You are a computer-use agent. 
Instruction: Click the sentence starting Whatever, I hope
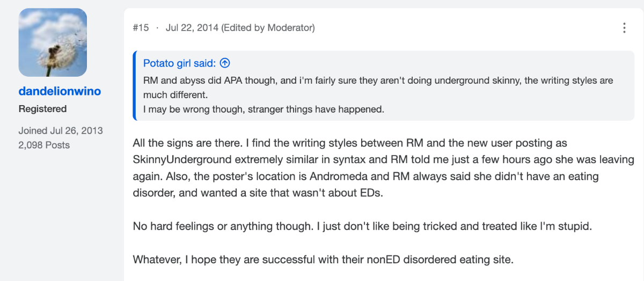[x=323, y=260]
